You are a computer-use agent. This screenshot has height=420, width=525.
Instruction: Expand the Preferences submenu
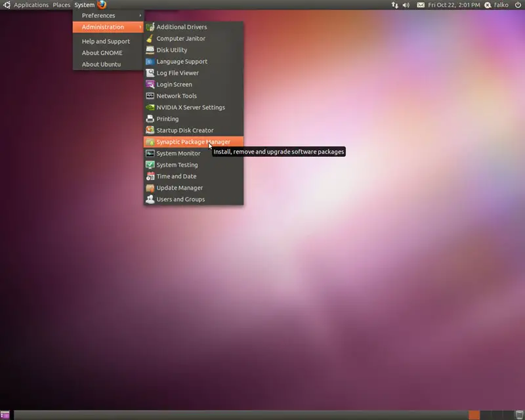108,15
